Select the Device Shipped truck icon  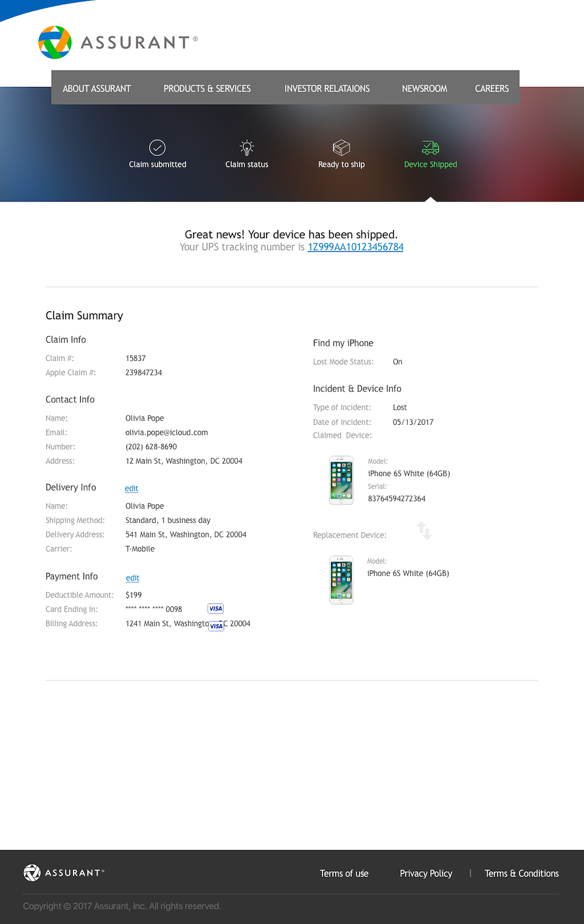pos(430,147)
